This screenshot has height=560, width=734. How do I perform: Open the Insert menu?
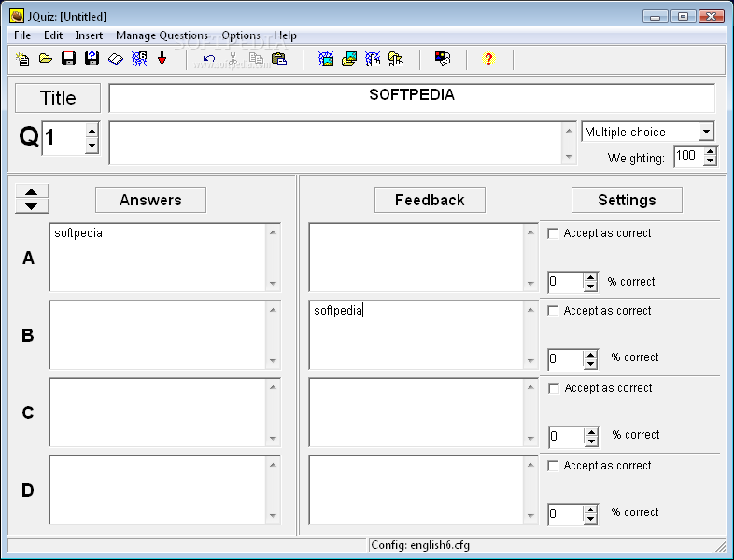(x=89, y=35)
